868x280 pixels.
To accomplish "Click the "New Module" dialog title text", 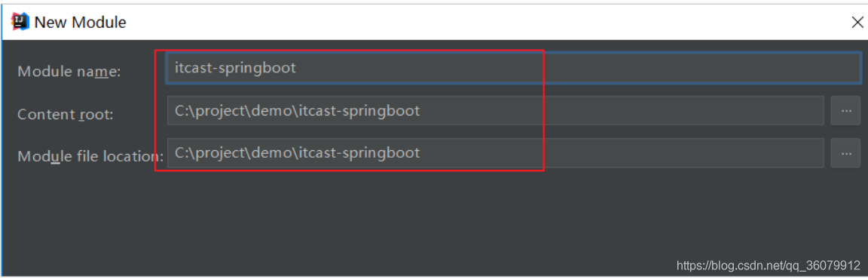I will (x=81, y=22).
